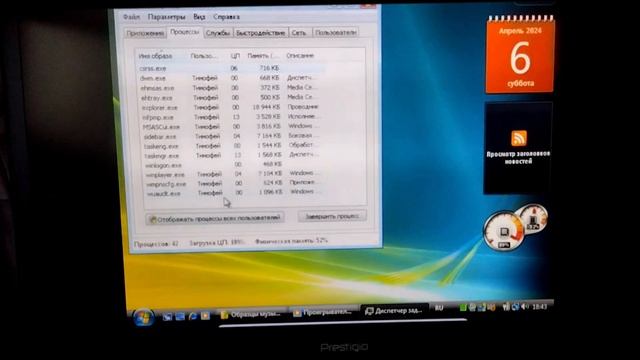Click orange RSS feed icon in gadget
The image size is (640, 360).
point(519,138)
